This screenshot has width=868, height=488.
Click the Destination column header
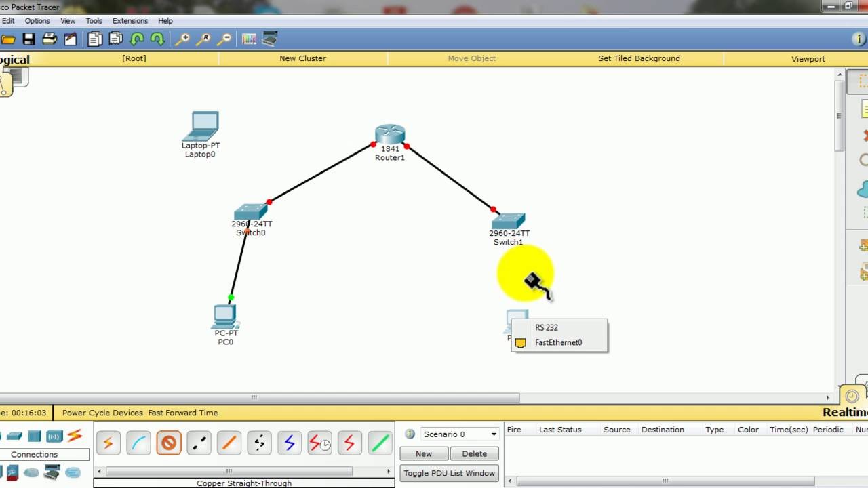(663, 430)
